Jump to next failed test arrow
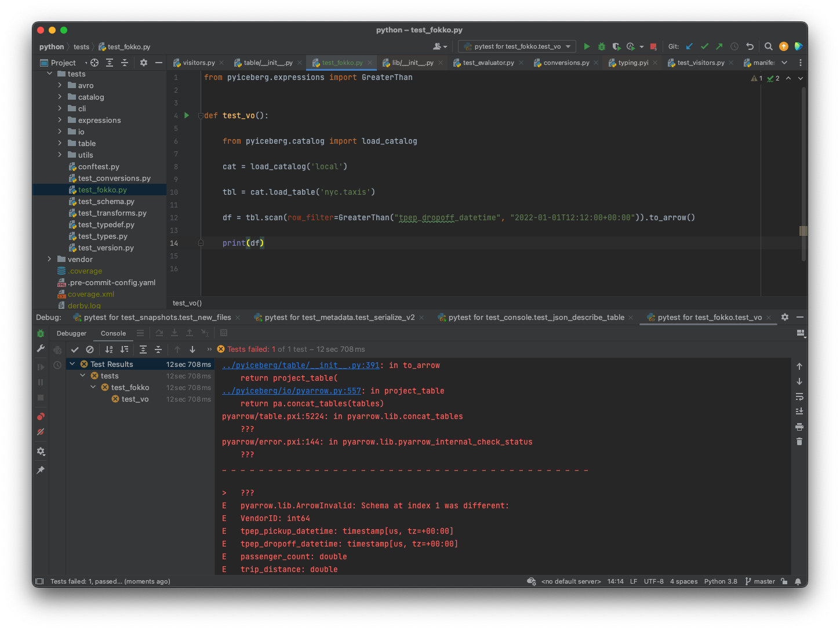840x630 pixels. 192,349
